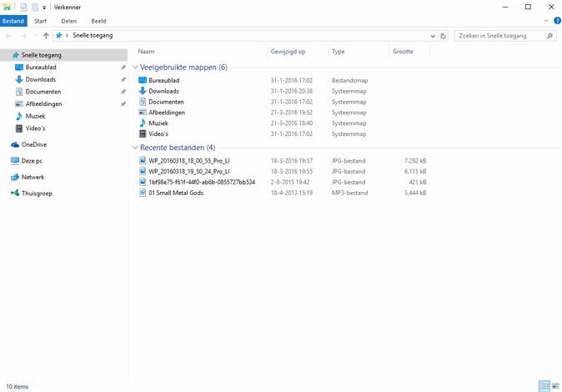Click the search magnifier icon
562x392 pixels.
pyautogui.click(x=549, y=36)
